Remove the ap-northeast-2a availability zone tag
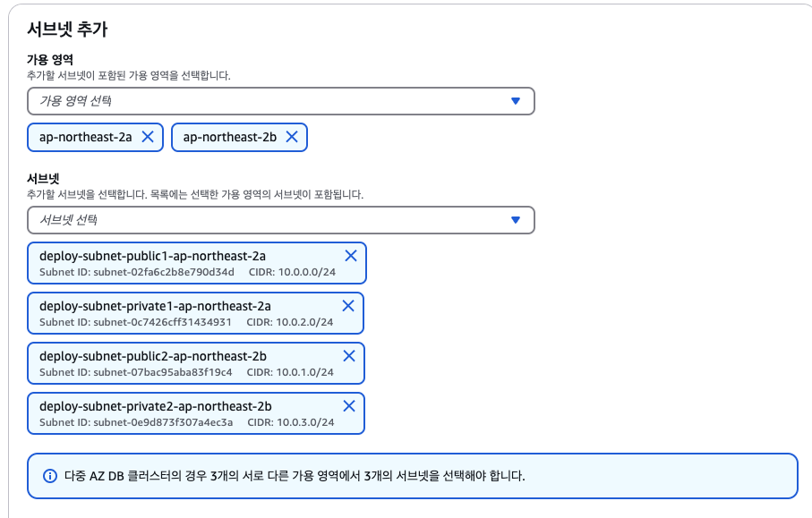This screenshot has height=518, width=812. click(148, 137)
